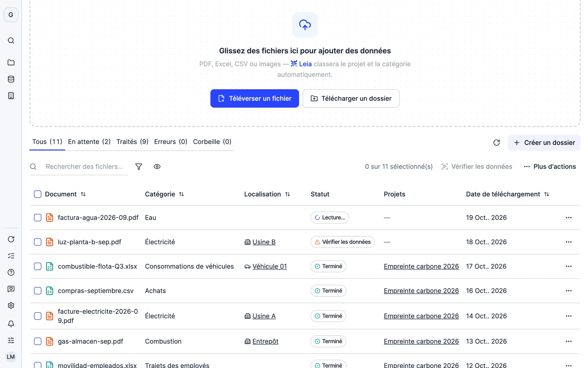The width and height of the screenshot is (588, 368).
Task: Open the notifications bell icon
Action: pyautogui.click(x=11, y=324)
